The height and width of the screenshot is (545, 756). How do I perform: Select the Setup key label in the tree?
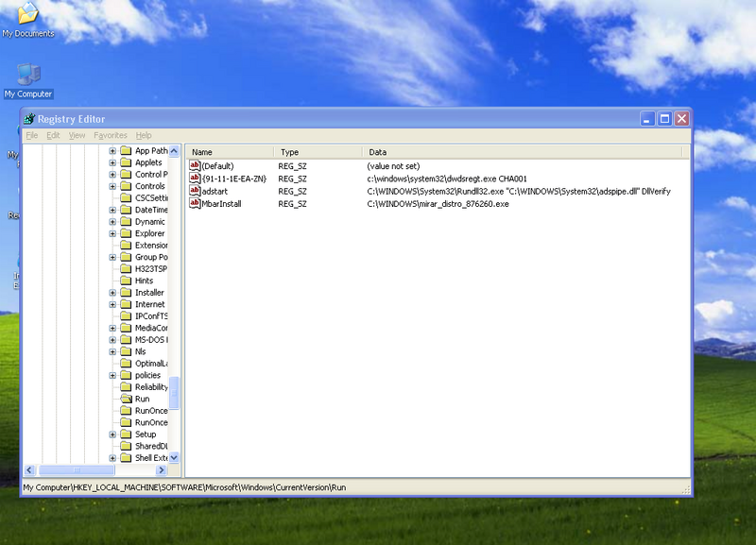coord(146,434)
